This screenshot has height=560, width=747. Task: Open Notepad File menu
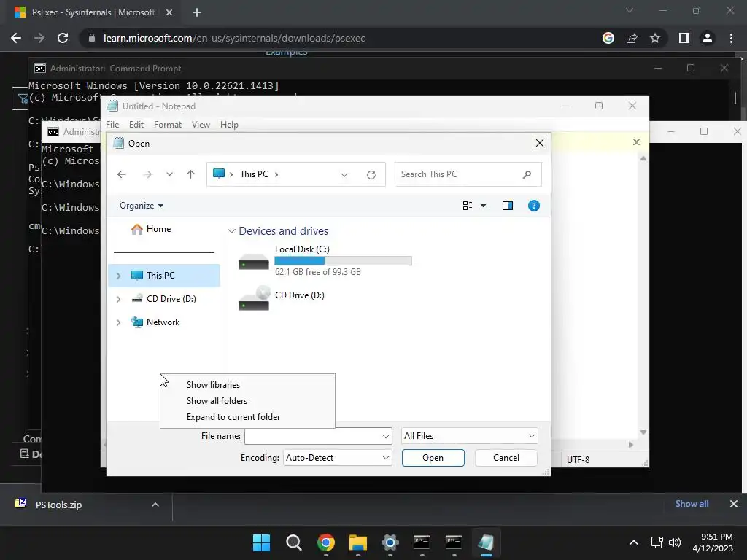112,125
